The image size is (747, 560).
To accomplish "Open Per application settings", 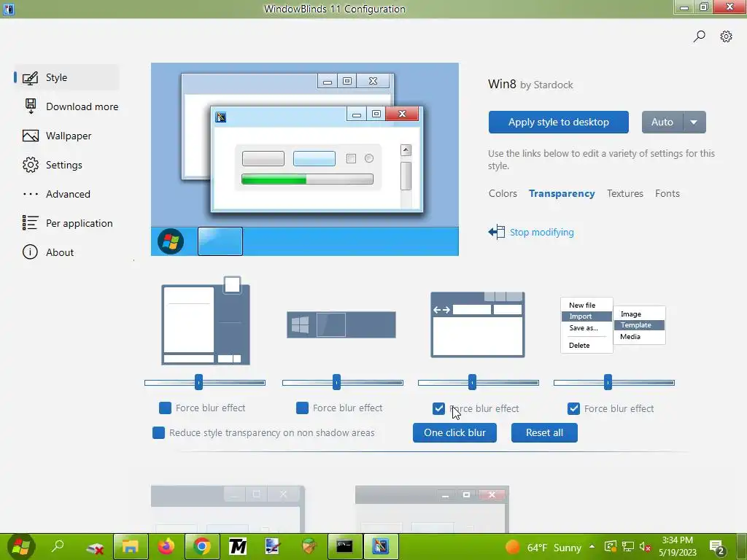I will coord(68,223).
